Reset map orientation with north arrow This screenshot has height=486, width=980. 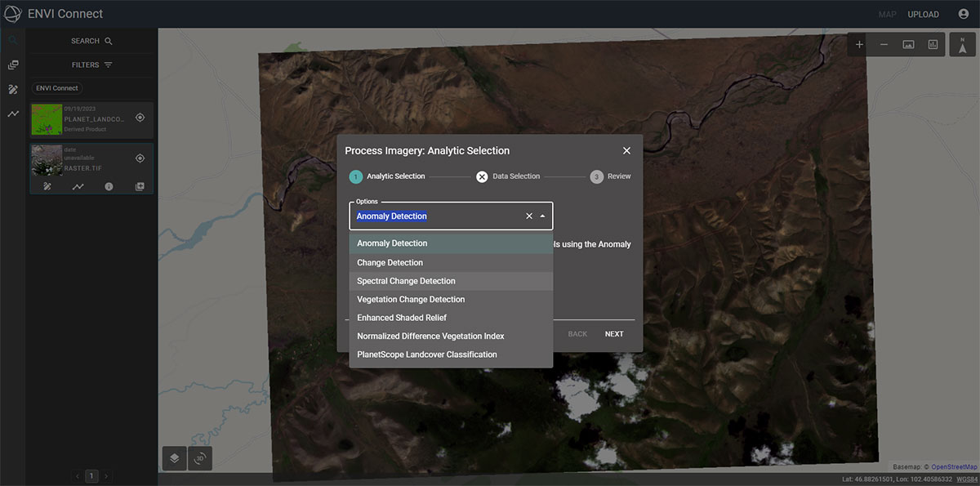pos(962,44)
